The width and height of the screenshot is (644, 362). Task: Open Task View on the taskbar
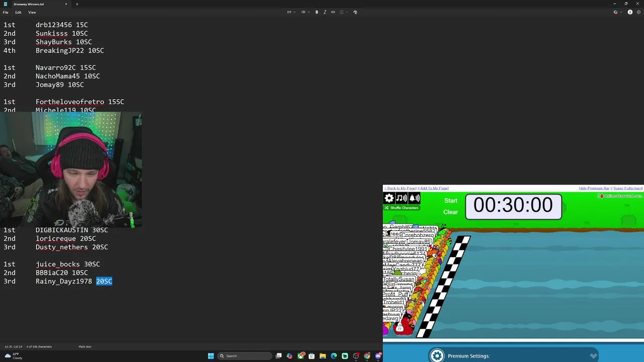pyautogui.click(x=278, y=356)
